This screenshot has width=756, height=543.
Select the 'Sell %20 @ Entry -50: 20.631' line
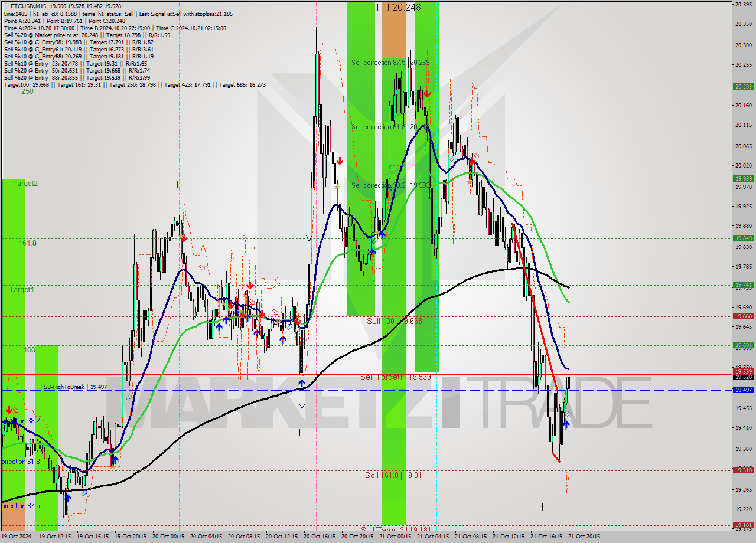click(77, 70)
